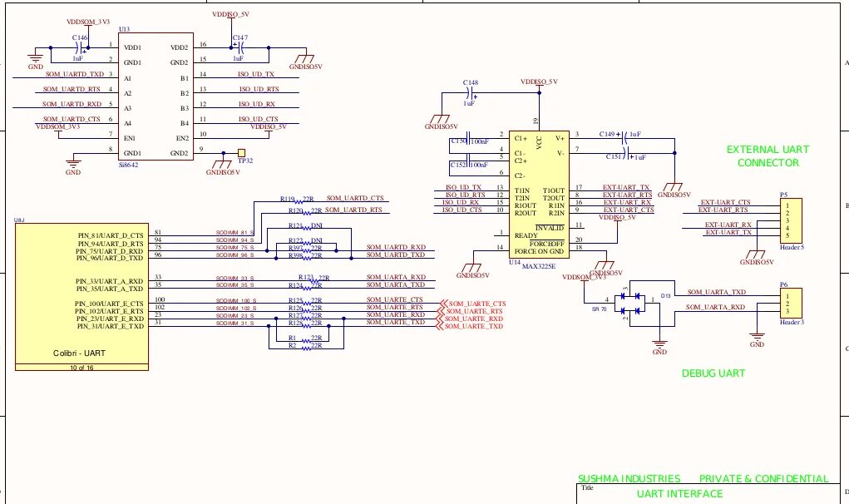Click the FORCEOFF pin label on U14
849x504 pixels.
tap(547, 244)
